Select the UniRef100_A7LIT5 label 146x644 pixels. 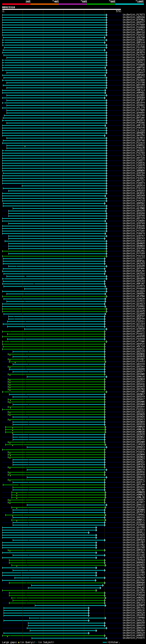(x=134, y=108)
